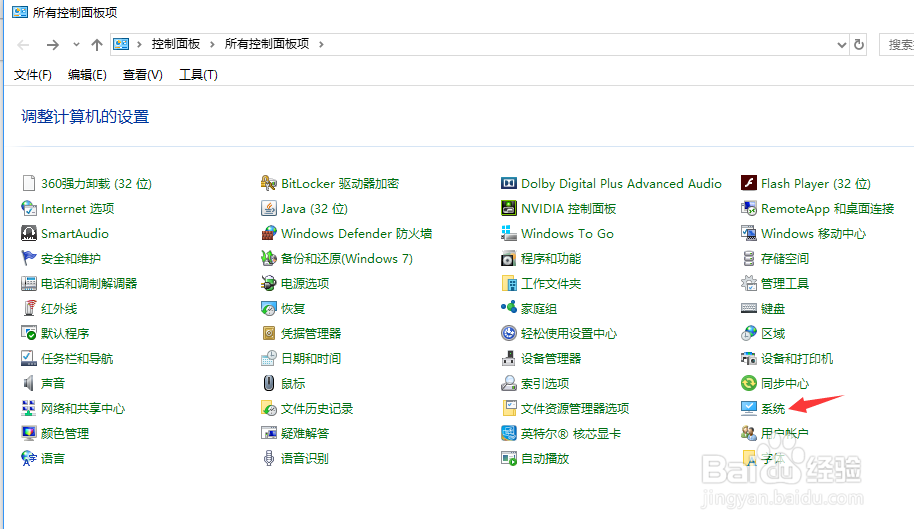Open the 任务栏和导航 link

tap(77, 358)
